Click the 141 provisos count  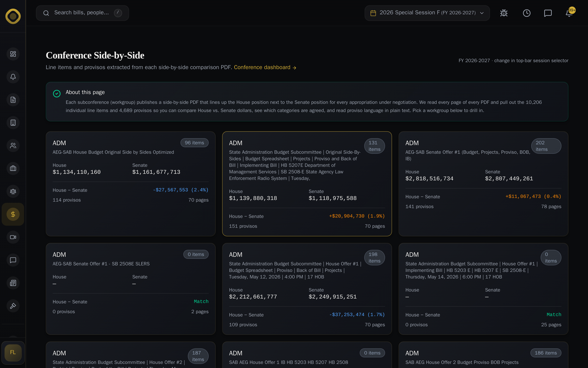tap(419, 207)
